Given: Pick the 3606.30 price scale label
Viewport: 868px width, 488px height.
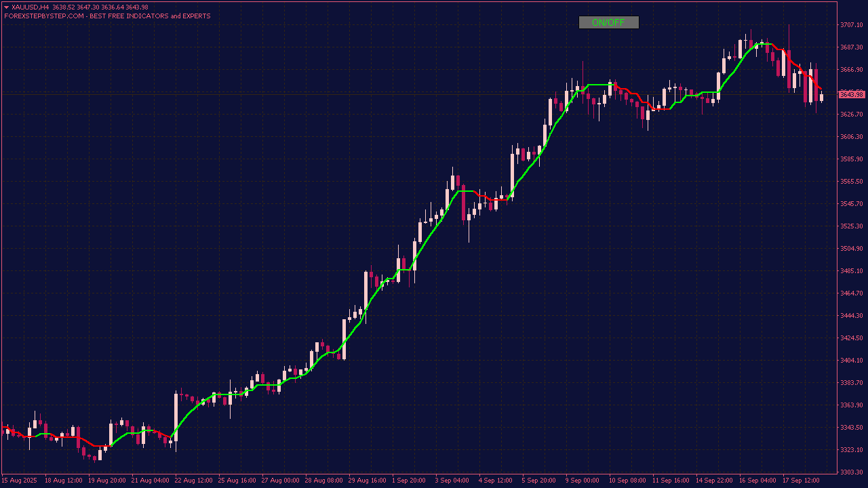Looking at the screenshot, I should pyautogui.click(x=851, y=137).
